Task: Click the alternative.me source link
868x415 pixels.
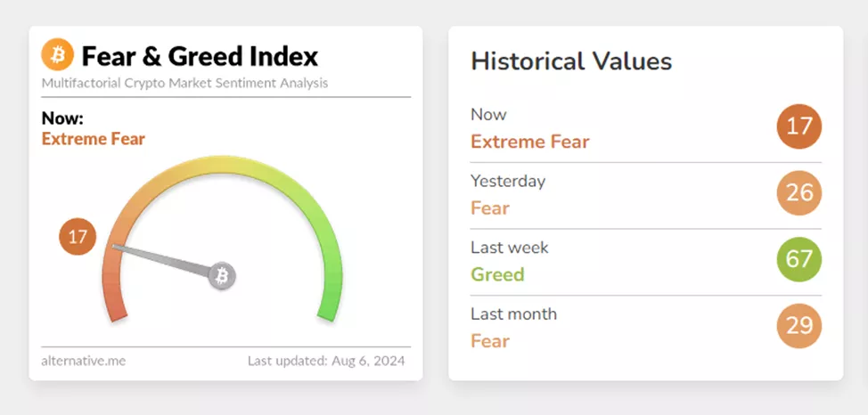Action: pos(81,361)
